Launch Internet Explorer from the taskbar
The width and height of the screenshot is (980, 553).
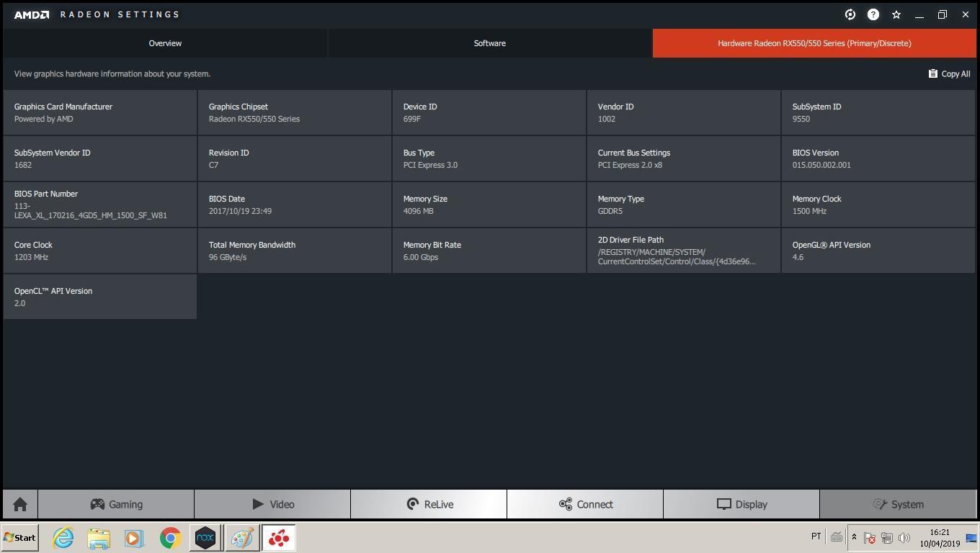(63, 538)
